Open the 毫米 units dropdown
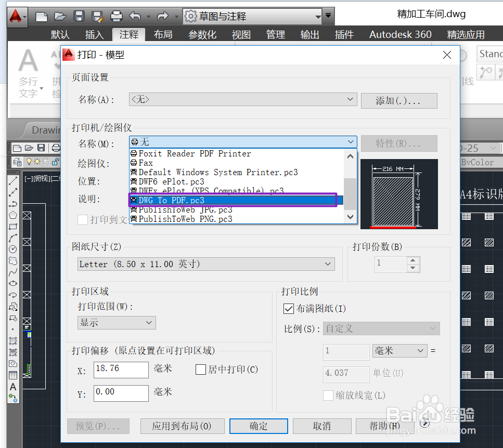The height and width of the screenshot is (448, 503). click(x=399, y=351)
